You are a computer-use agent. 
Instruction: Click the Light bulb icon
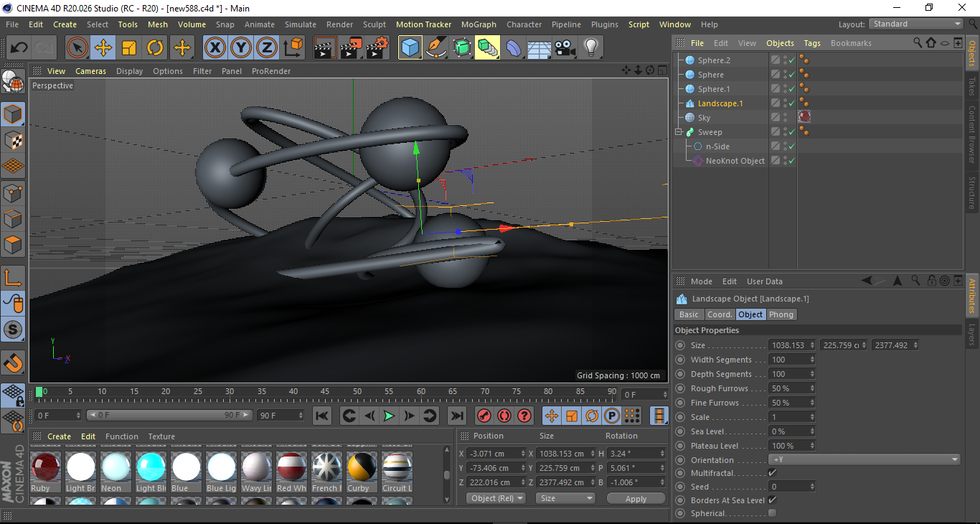point(591,48)
